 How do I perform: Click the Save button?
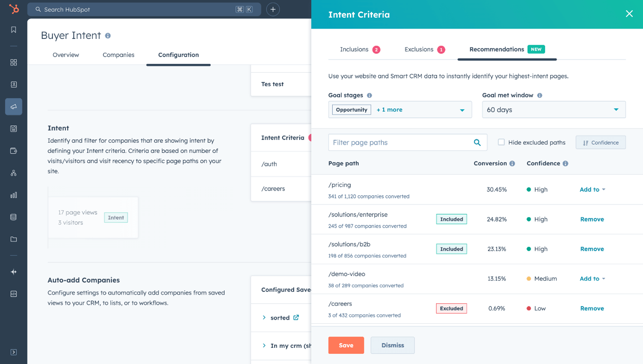tap(346, 345)
